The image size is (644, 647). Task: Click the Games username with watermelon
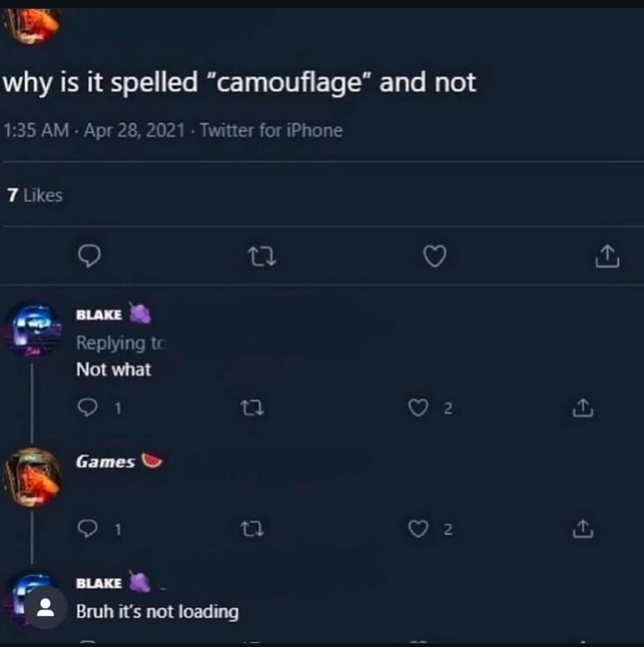click(x=105, y=461)
